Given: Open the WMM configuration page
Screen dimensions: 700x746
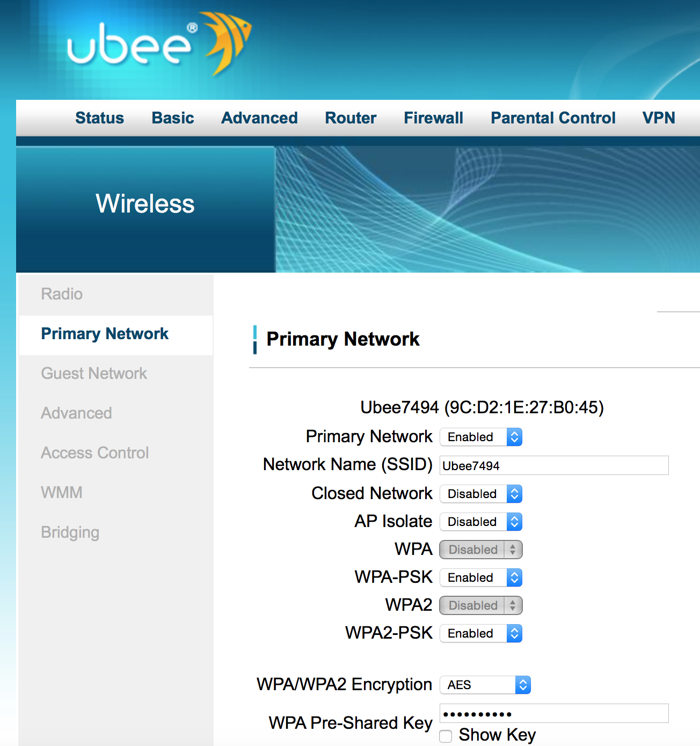Looking at the screenshot, I should click(x=61, y=493).
